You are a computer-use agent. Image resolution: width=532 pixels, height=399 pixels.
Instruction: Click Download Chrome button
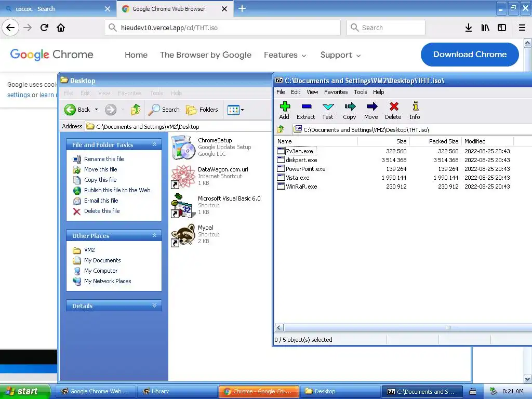(x=470, y=54)
